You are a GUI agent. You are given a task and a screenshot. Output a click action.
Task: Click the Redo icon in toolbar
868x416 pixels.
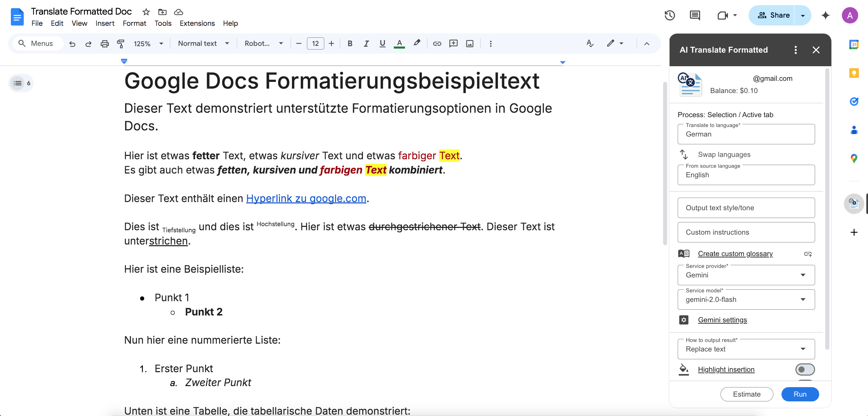(x=89, y=43)
